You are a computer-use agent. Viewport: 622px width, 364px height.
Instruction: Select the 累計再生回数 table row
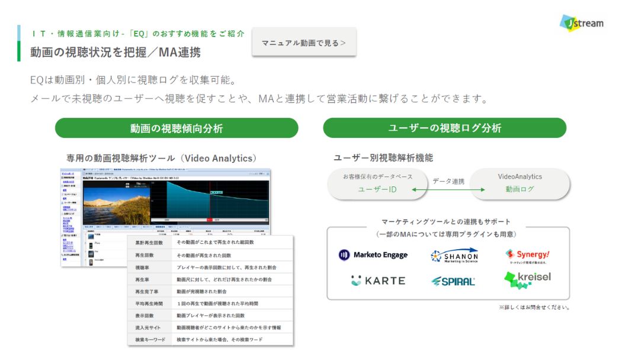[211, 242]
